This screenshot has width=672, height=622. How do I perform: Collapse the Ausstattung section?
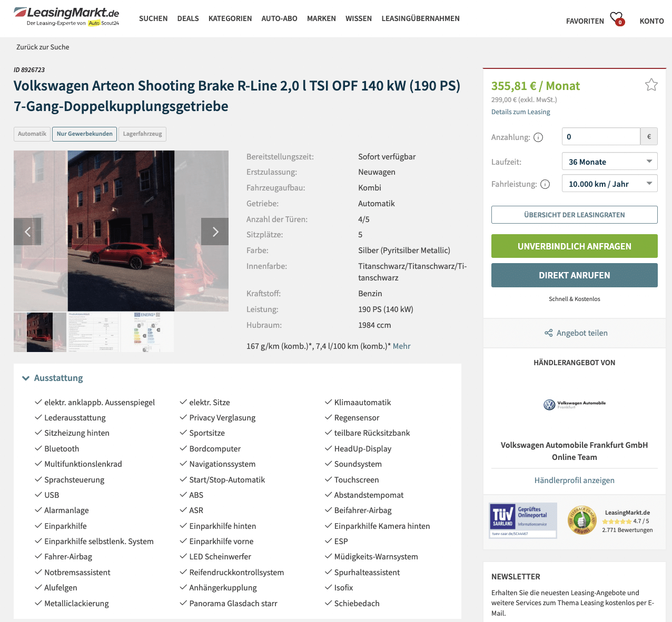click(x=53, y=378)
